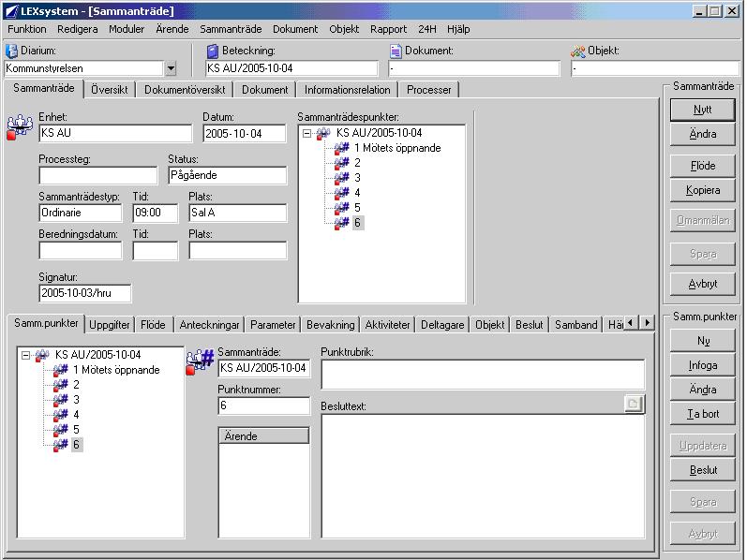Click root meeting icon in Sammanträdespunkter tree
The height and width of the screenshot is (560, 747).
pos(323,133)
